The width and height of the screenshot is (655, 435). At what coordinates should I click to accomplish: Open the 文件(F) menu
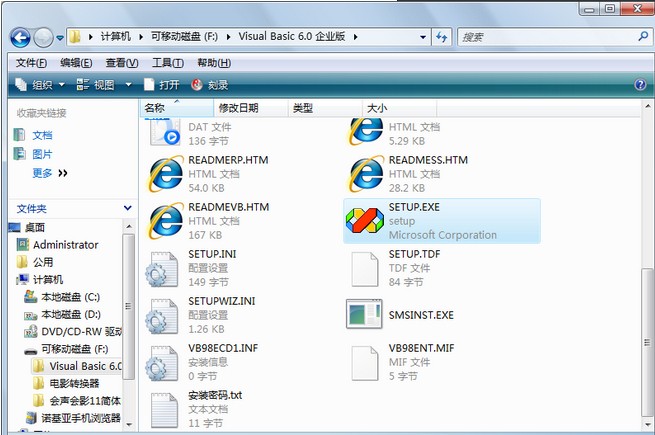(x=31, y=63)
